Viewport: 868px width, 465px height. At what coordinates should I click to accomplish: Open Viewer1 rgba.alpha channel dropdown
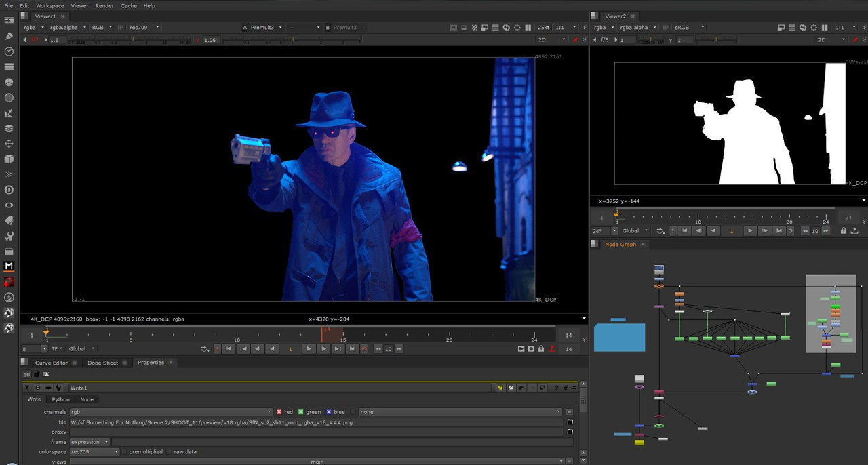pyautogui.click(x=67, y=28)
